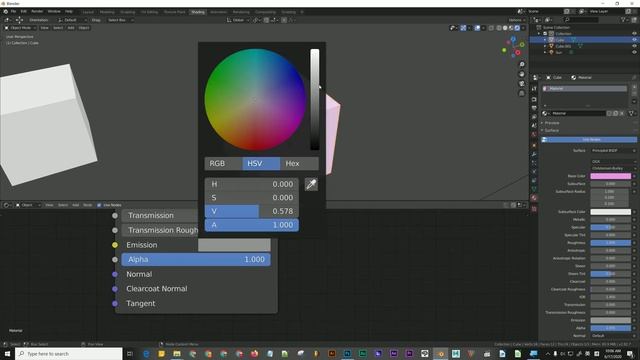Open viewport Add menu
Viewport: 640px width, 360px height.
71,28
